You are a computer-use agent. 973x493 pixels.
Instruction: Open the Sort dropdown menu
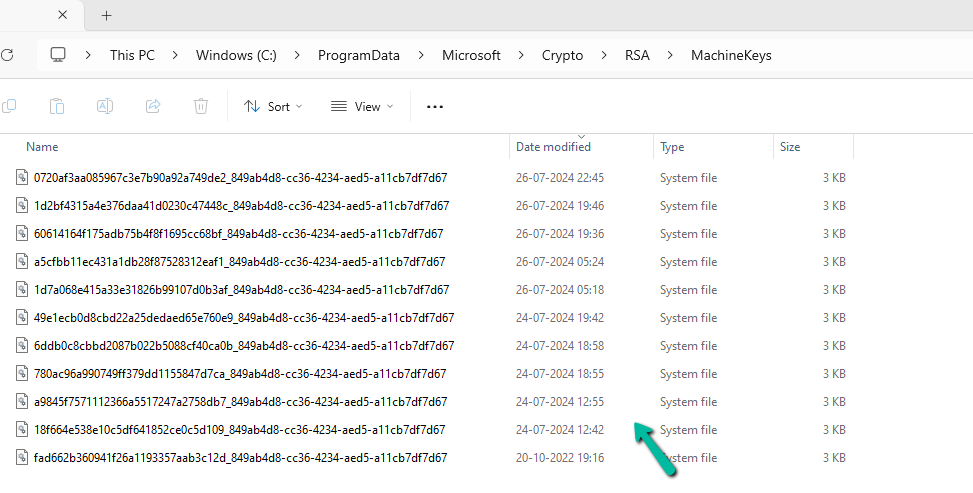point(273,107)
